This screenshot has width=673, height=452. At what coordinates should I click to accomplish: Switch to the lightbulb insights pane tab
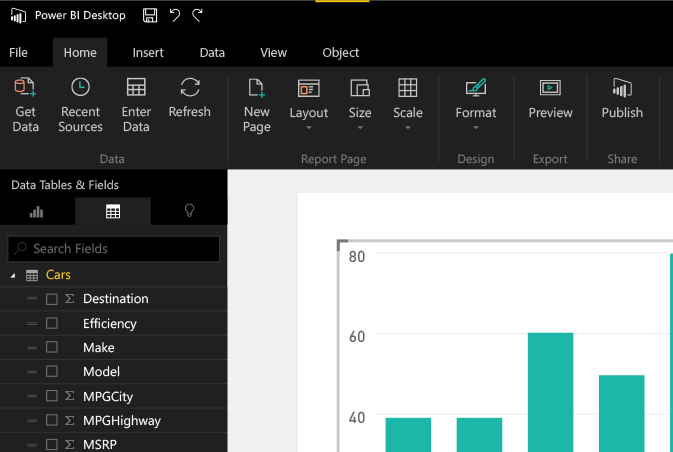point(189,211)
